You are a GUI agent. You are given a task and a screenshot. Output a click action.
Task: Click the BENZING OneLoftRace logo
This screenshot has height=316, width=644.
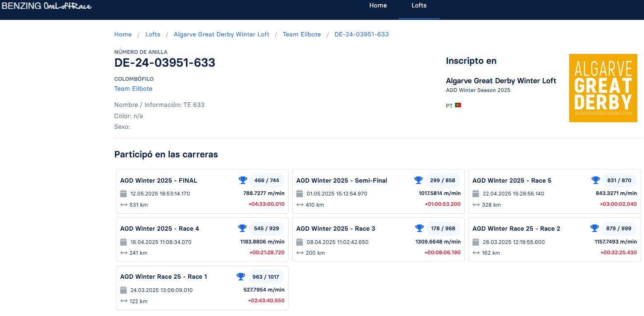click(x=46, y=6)
